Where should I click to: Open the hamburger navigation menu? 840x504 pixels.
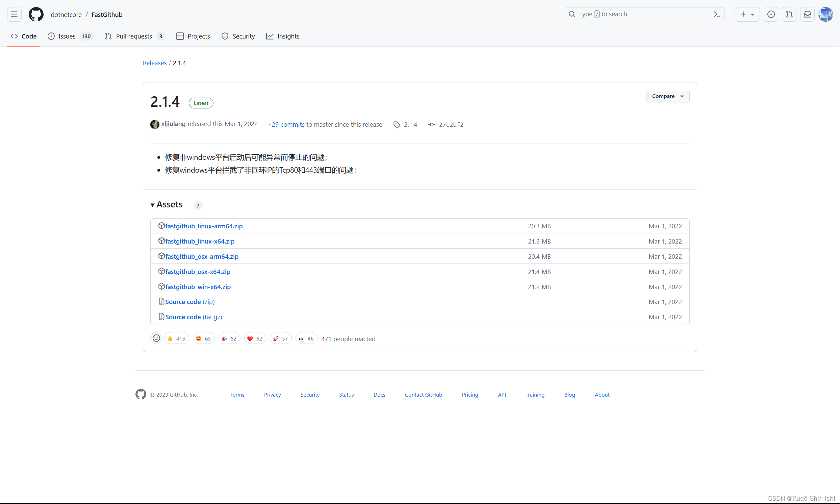(14, 14)
